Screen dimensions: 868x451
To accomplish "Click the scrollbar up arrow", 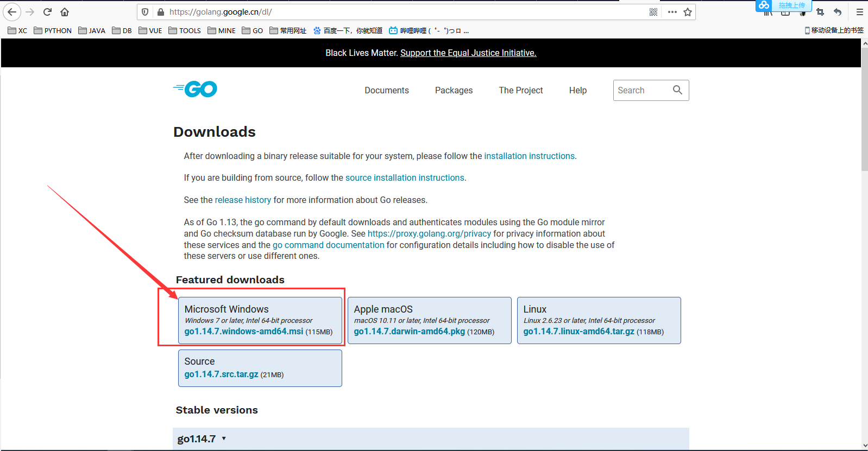I will coord(865,43).
